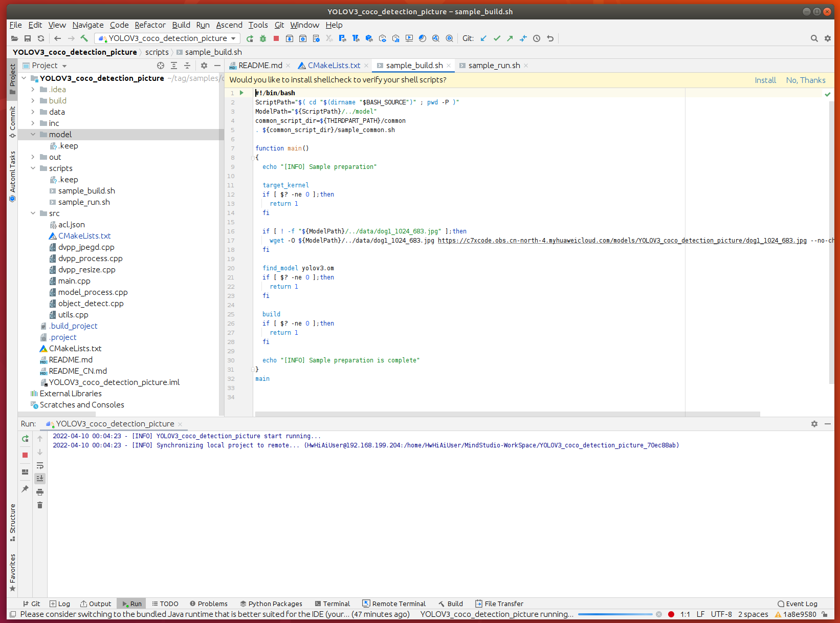
Task: Click the green Build hammer icon
Action: coord(84,38)
